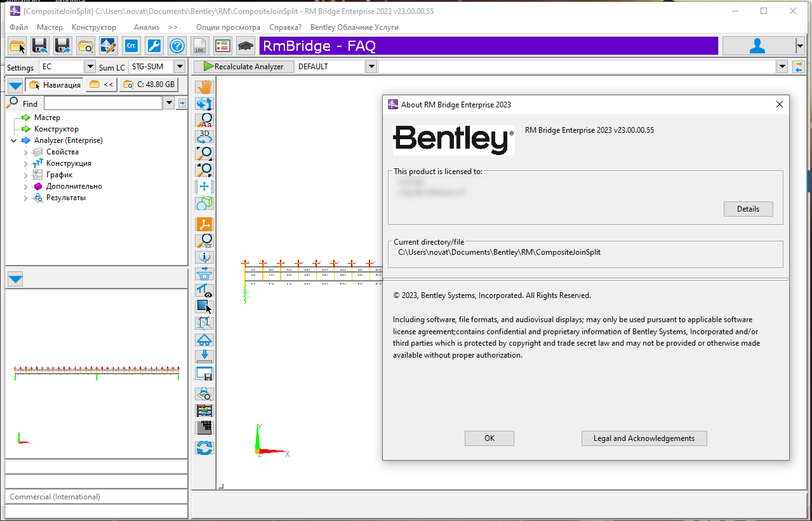Open the abacus calculation icon
The width and height of the screenshot is (812, 521).
coord(204,411)
